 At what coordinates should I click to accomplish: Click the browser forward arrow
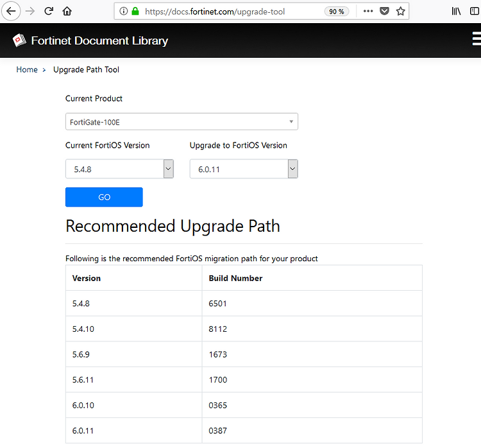(x=30, y=12)
